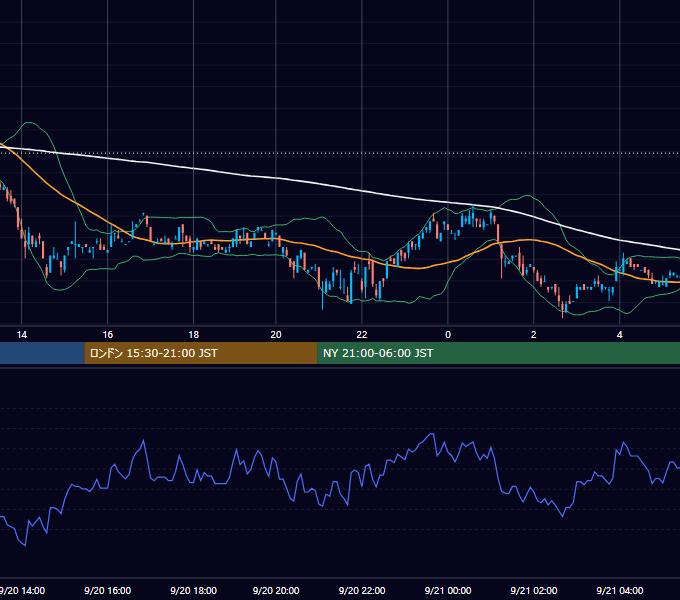Screen dimensions: 680x600
Task: Click the 9/21 02:00 date label
Action: pos(534,590)
